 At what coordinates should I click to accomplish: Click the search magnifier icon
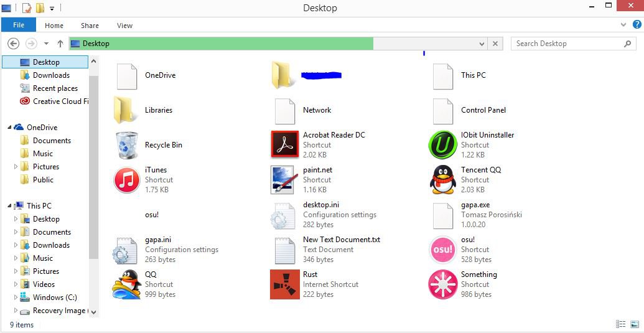pyautogui.click(x=628, y=44)
